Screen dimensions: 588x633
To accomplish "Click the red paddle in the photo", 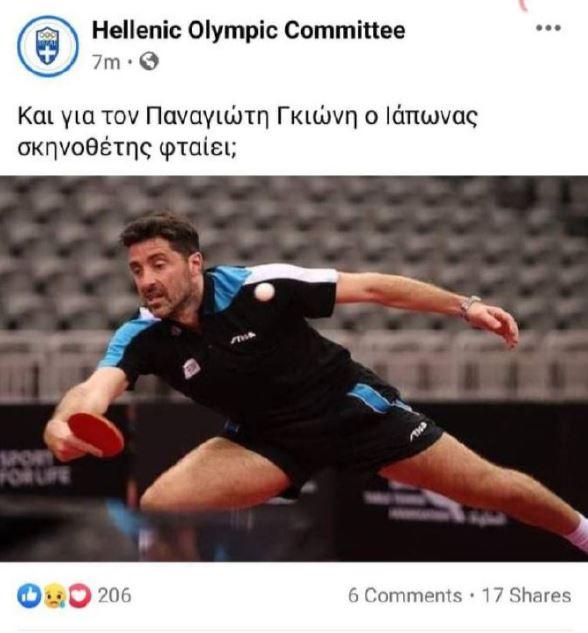I will pos(96,434).
